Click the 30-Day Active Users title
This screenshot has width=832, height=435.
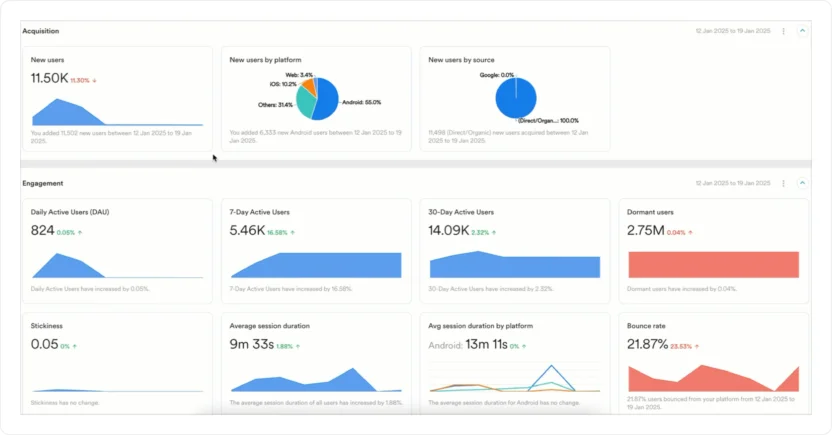[x=461, y=212]
